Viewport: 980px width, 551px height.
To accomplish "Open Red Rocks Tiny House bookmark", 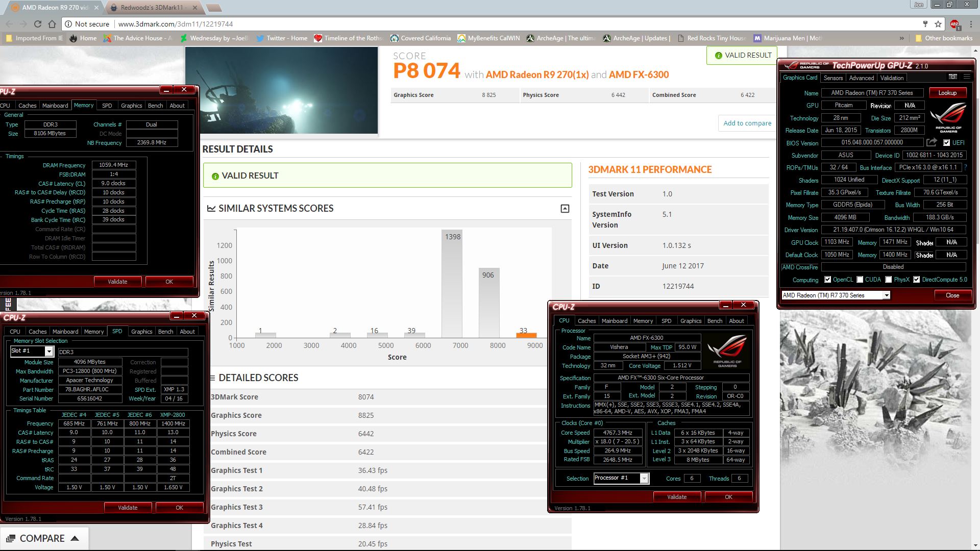I will (712, 38).
